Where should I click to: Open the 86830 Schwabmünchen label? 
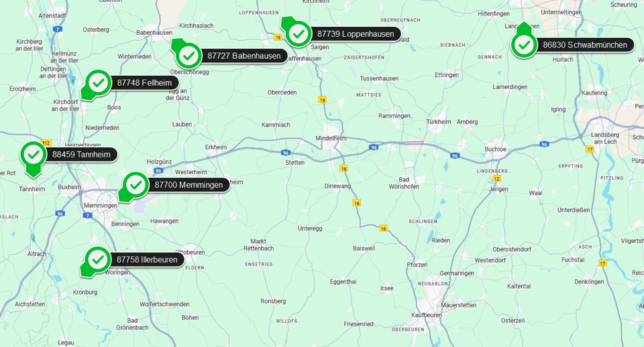(x=585, y=45)
